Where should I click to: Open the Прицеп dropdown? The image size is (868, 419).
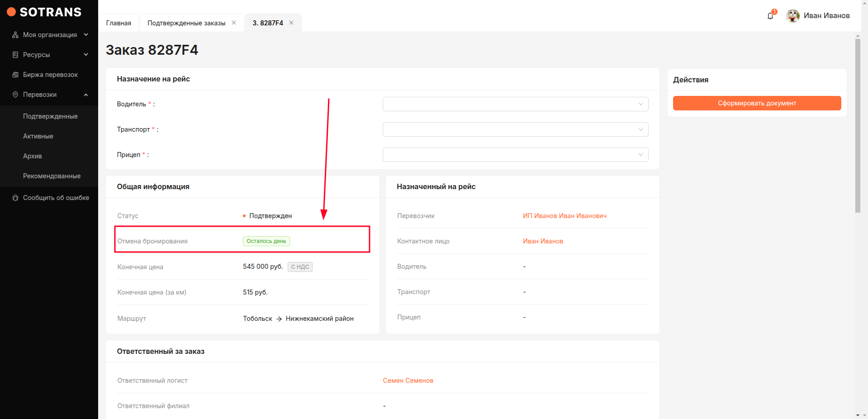515,155
